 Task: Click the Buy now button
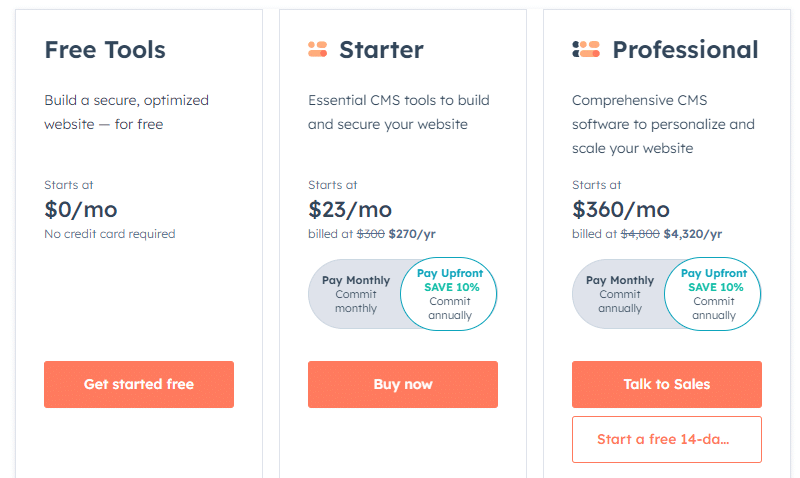point(403,384)
